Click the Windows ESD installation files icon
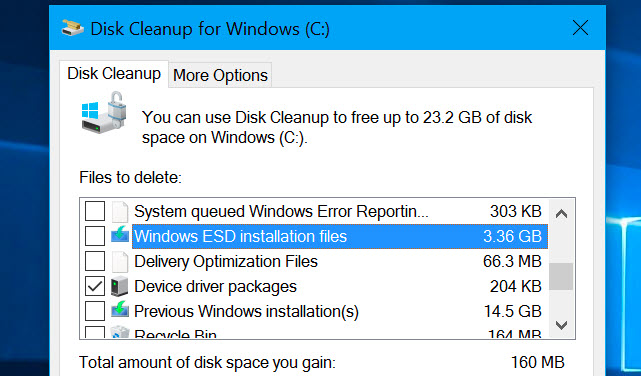Viewport: 641px width, 376px height. (120, 236)
